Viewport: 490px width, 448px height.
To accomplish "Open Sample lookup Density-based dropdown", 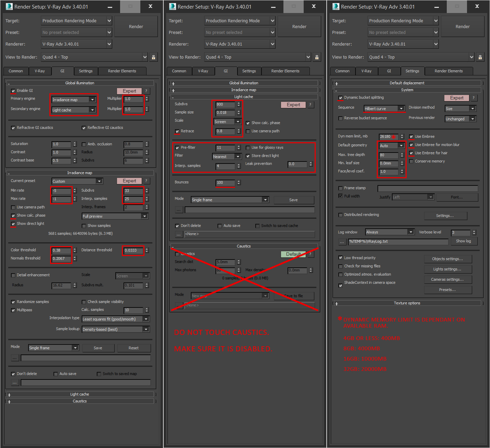I will click(115, 329).
